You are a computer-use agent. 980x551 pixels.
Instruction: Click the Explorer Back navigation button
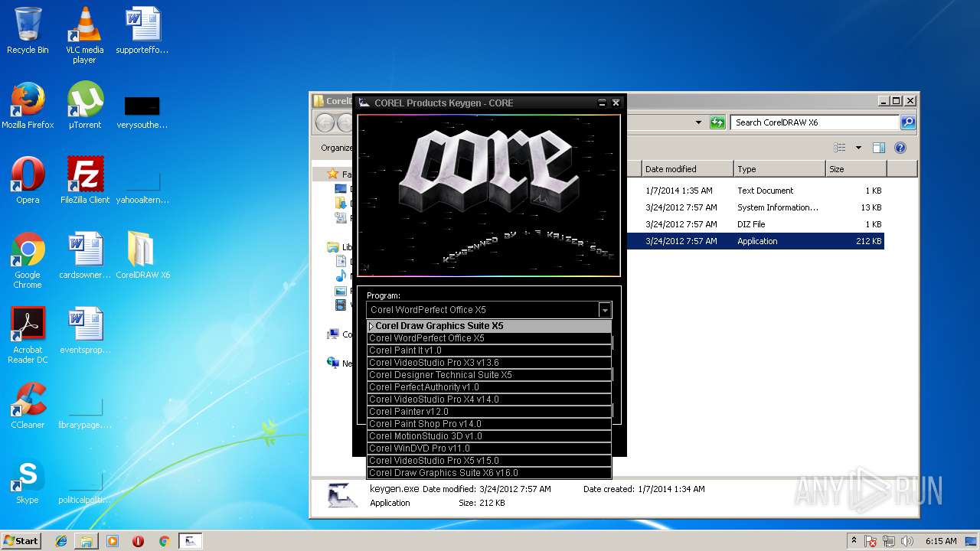click(x=325, y=122)
